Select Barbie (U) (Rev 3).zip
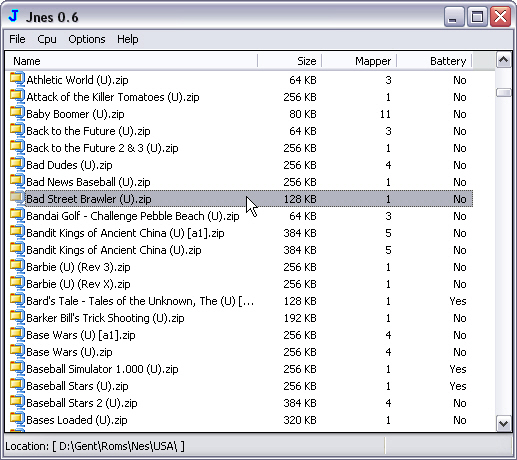This screenshot has height=460, width=517. (78, 267)
